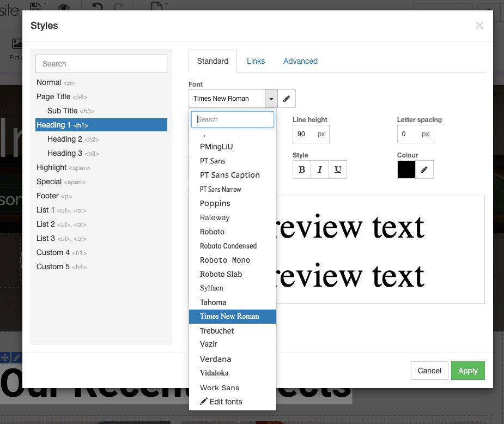Choose PT Sans Narrow font

pyautogui.click(x=233, y=189)
